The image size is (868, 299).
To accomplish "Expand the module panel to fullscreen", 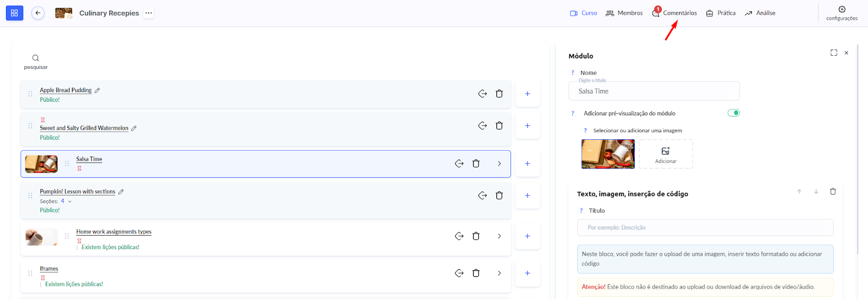I will tap(834, 53).
